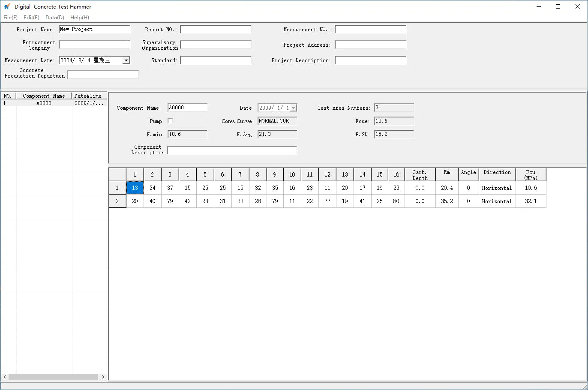Click the Test Area Numbers field
This screenshot has width=588, height=390.
click(x=394, y=108)
